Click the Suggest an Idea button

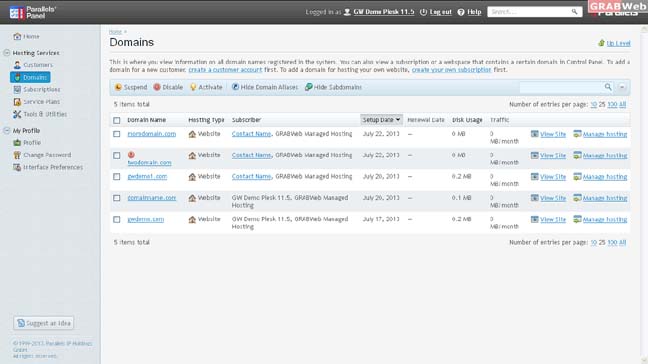[43, 323]
